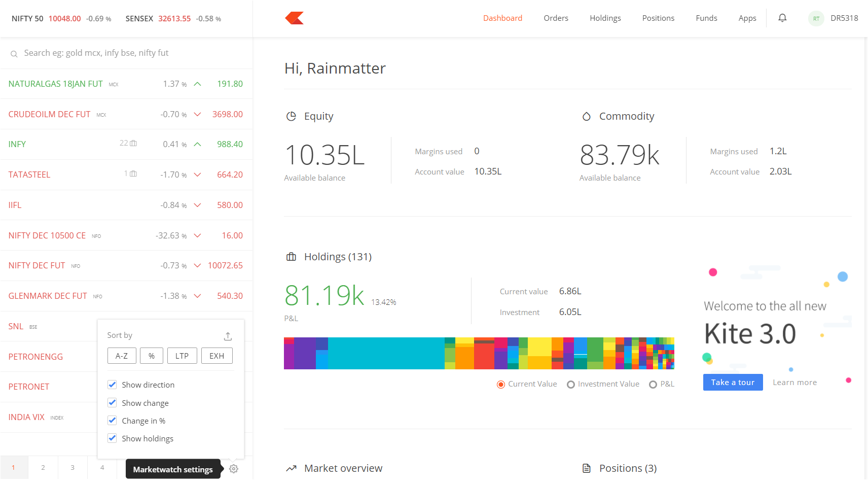Toggle Change in % checkbox

[113, 421]
